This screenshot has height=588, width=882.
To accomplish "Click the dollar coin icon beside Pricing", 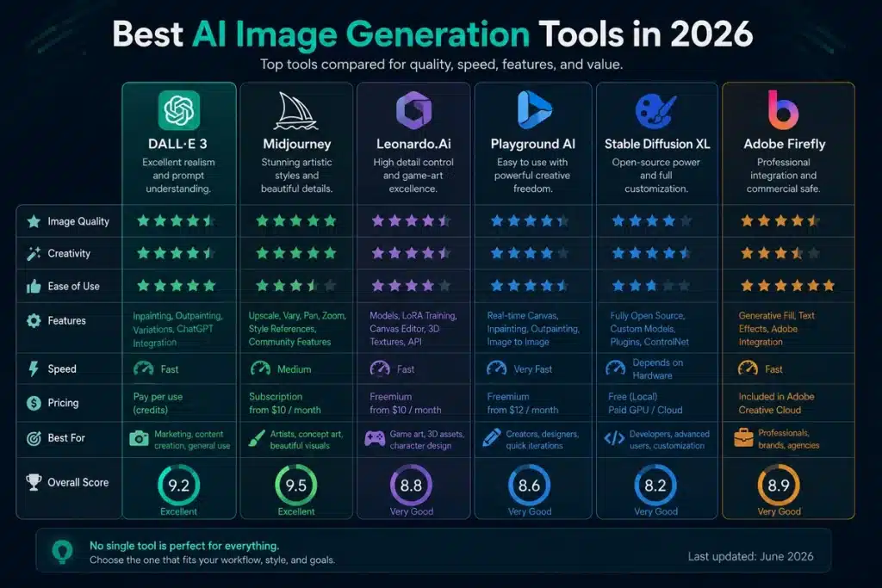I will point(34,403).
